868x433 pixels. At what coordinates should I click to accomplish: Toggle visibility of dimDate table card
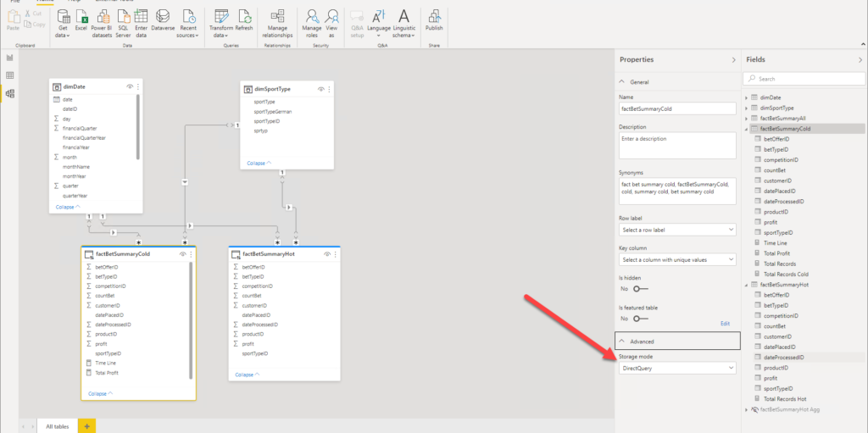tap(130, 87)
